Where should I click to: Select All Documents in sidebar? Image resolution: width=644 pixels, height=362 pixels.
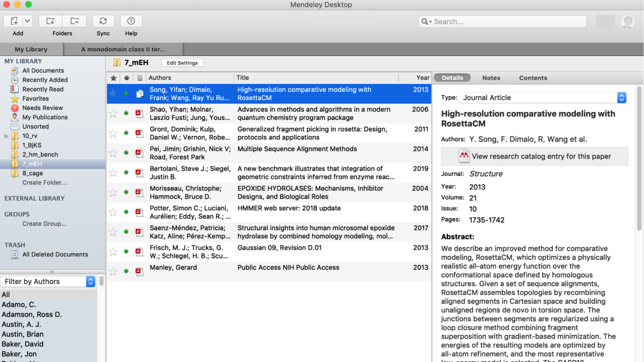tap(43, 70)
